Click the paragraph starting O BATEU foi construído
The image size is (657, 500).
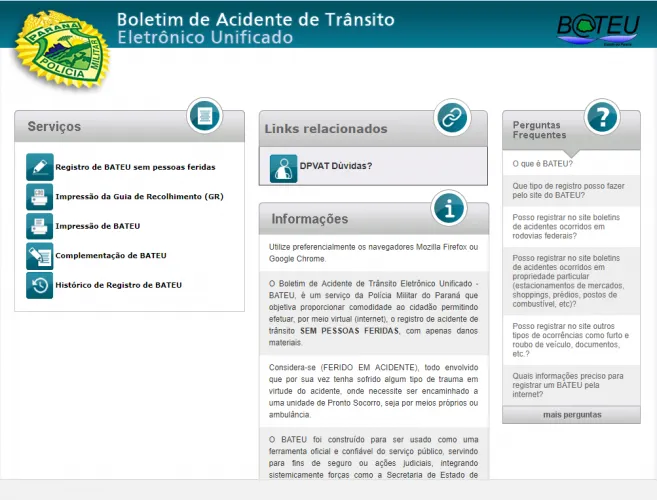[373, 457]
